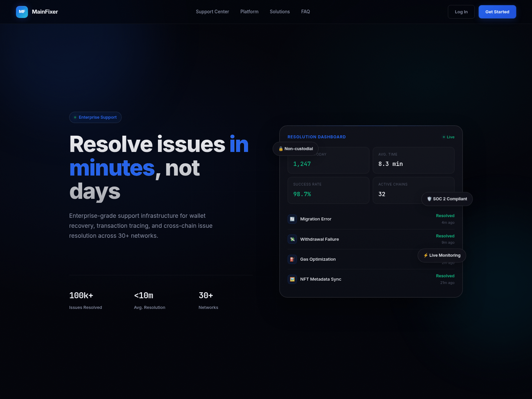Click the MF logo icon
Viewport: 532px width, 399px height.
(x=22, y=12)
